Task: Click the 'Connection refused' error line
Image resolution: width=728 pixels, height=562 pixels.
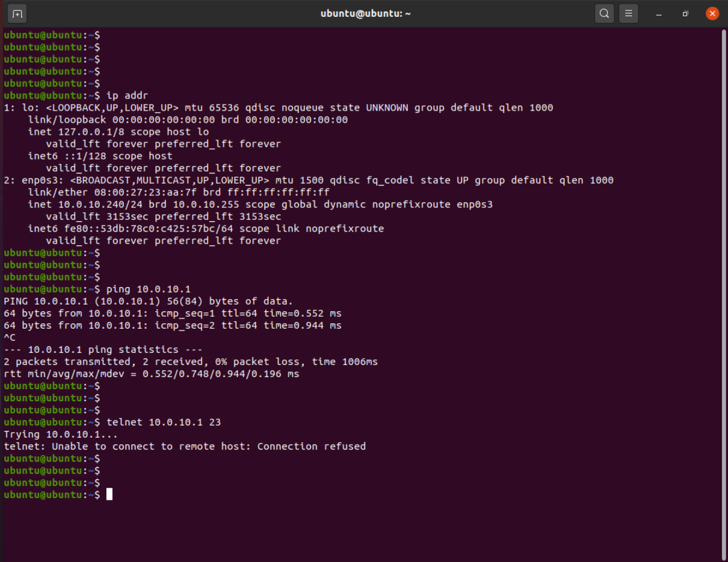Action: (x=185, y=446)
